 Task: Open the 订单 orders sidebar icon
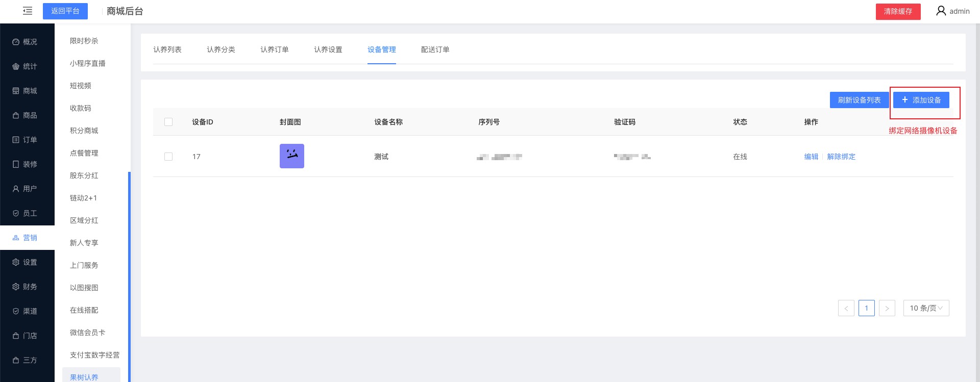pos(16,140)
